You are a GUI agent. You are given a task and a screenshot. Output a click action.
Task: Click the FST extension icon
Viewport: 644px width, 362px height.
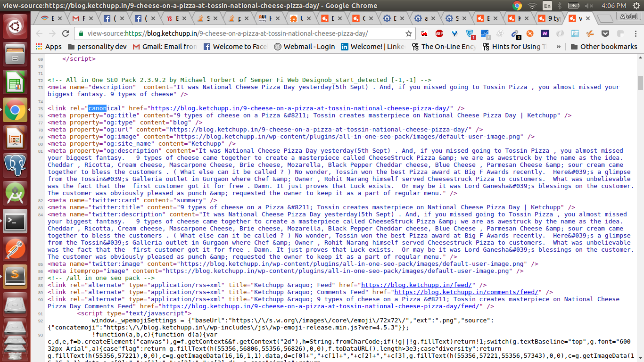[575, 34]
